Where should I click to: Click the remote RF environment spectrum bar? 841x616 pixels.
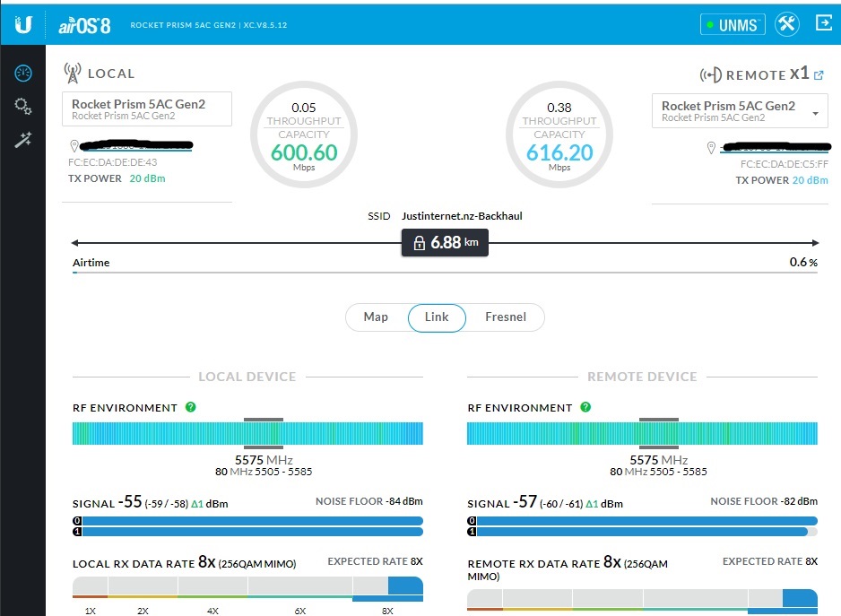point(642,434)
